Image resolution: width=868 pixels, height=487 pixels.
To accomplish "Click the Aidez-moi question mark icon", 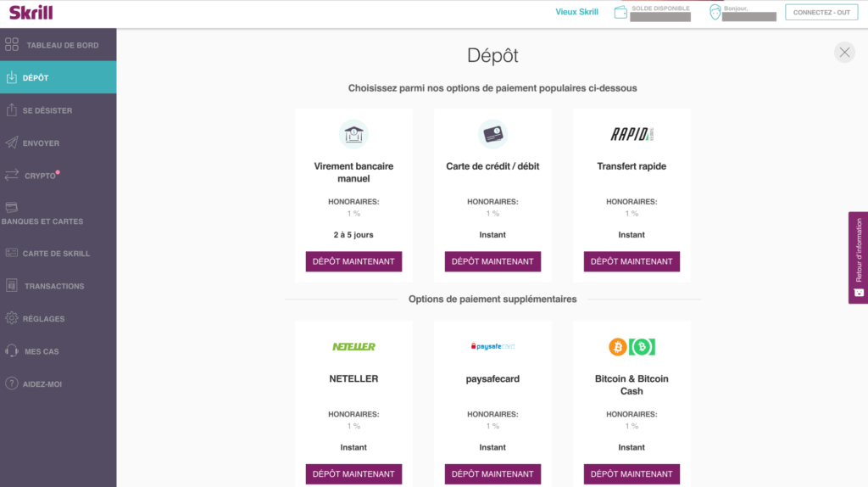I will tap(12, 383).
